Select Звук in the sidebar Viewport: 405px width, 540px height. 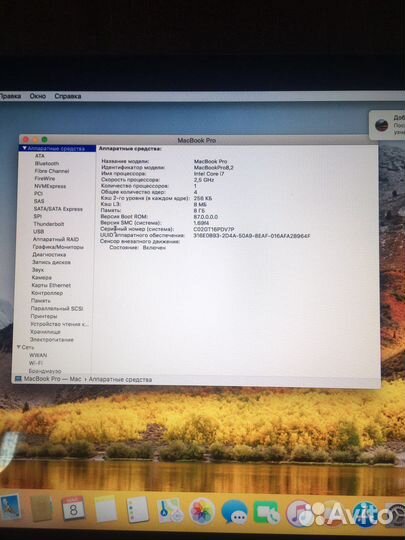click(x=38, y=270)
